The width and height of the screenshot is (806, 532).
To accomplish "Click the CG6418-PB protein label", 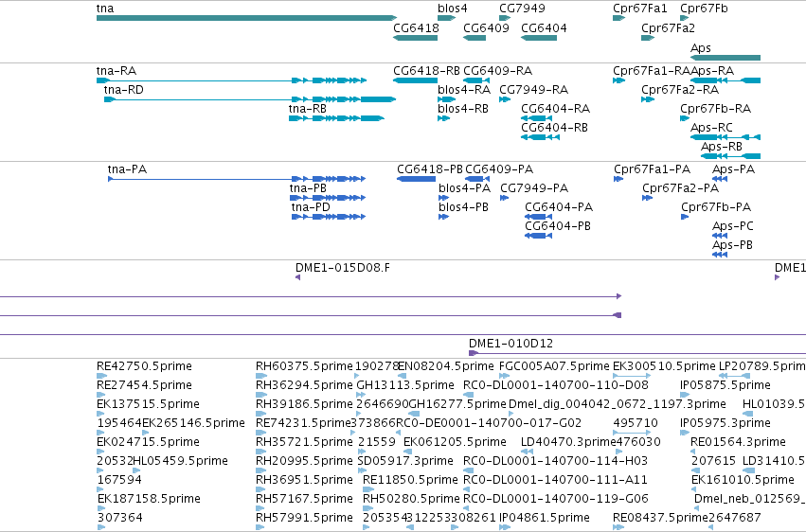I will (x=430, y=169).
